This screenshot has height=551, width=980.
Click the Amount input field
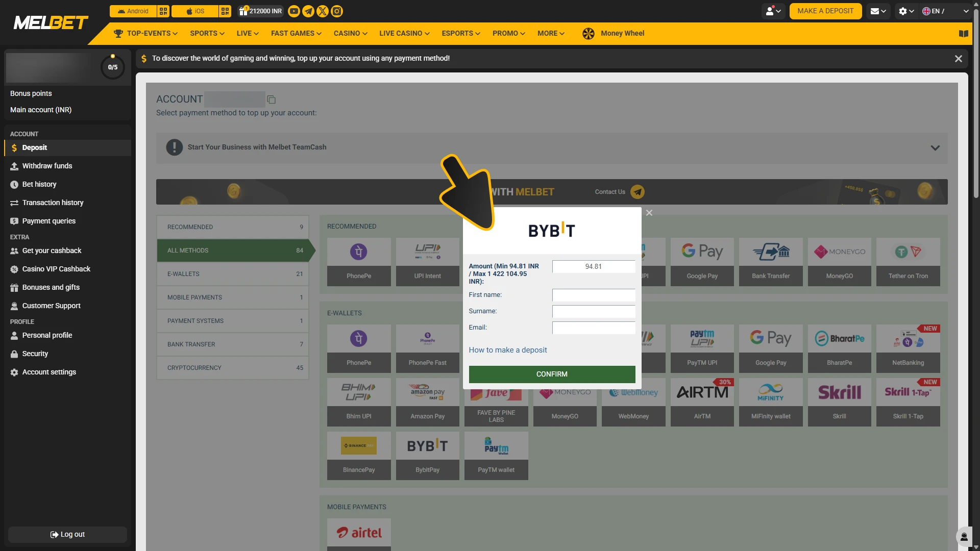[x=594, y=267]
